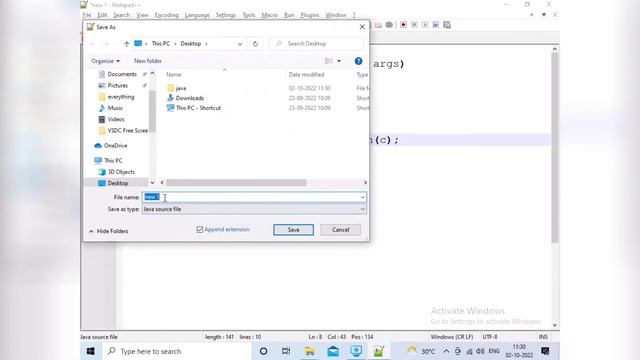Open the Save As help icon
The image size is (640, 360).
358,61
